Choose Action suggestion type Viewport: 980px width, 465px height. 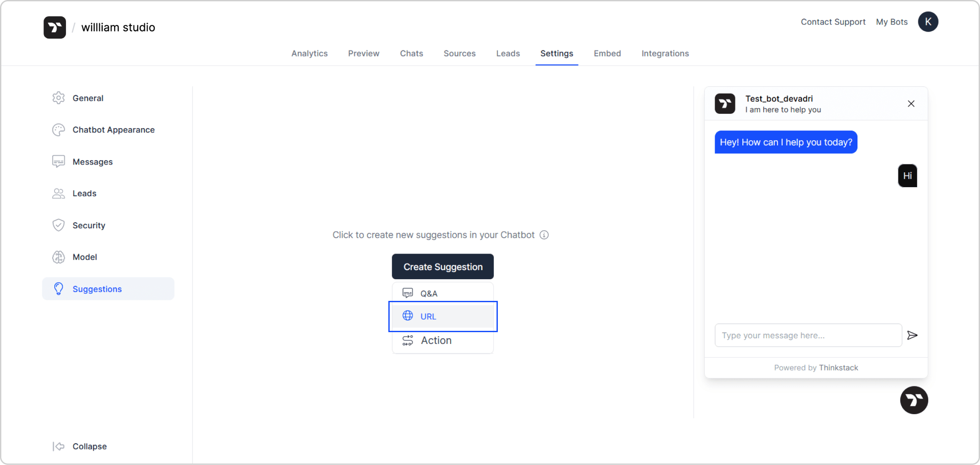(443, 340)
